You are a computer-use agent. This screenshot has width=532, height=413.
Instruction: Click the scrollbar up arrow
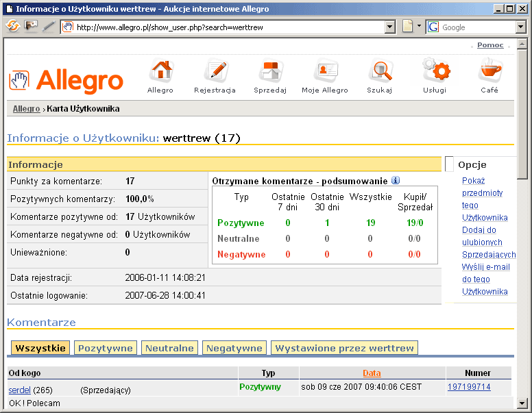click(522, 44)
